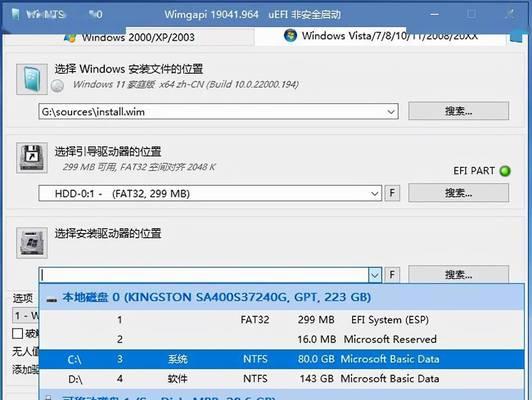The image size is (532, 400).
Task: Select D:\ partition 4 NTFS 143 GB
Action: (282, 379)
